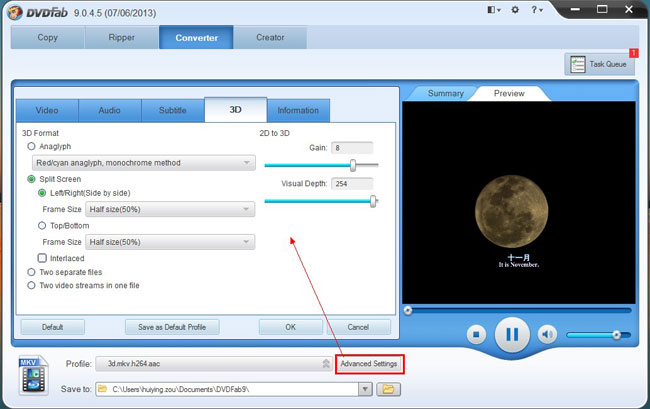
Task: Switch to the Summary tab
Action: [446, 93]
